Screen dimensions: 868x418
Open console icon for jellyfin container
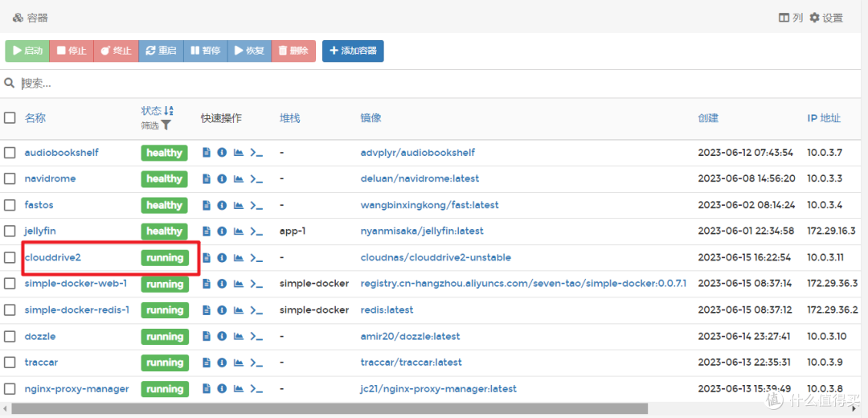[x=256, y=232]
